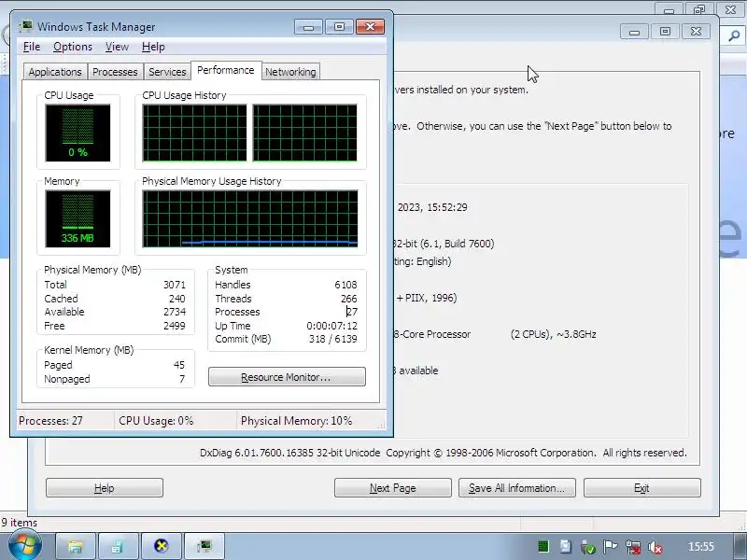The width and height of the screenshot is (747, 560).
Task: Click status bar text Physical Memory: 10%
Action: click(x=296, y=421)
